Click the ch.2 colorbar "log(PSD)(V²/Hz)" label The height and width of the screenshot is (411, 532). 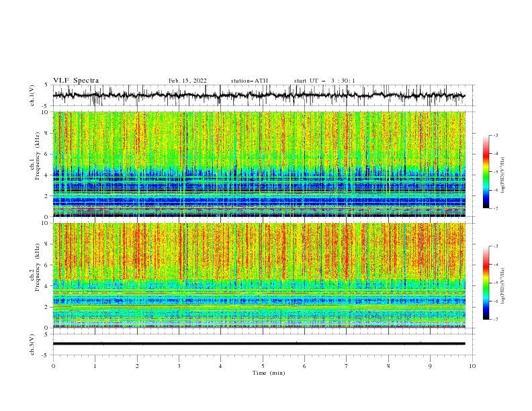tap(503, 286)
